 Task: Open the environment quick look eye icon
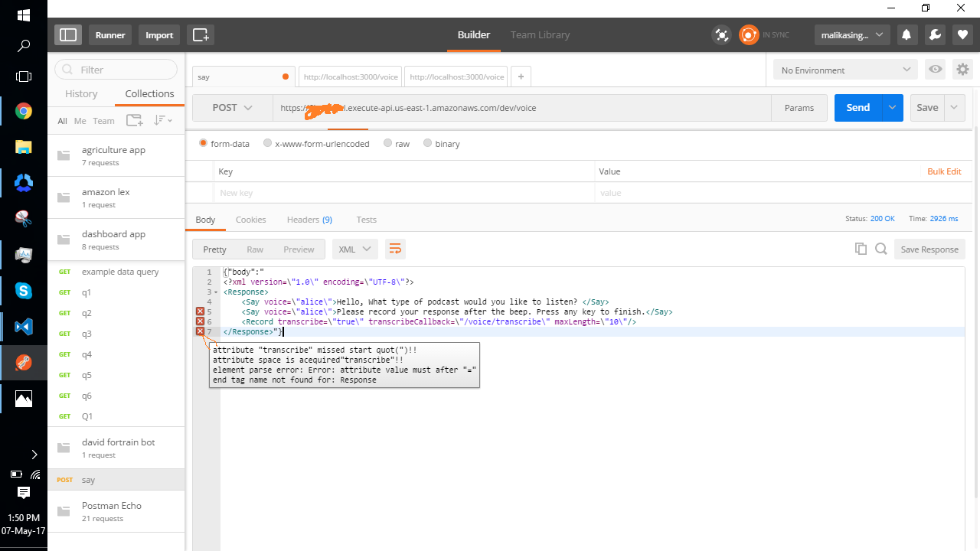[936, 70]
